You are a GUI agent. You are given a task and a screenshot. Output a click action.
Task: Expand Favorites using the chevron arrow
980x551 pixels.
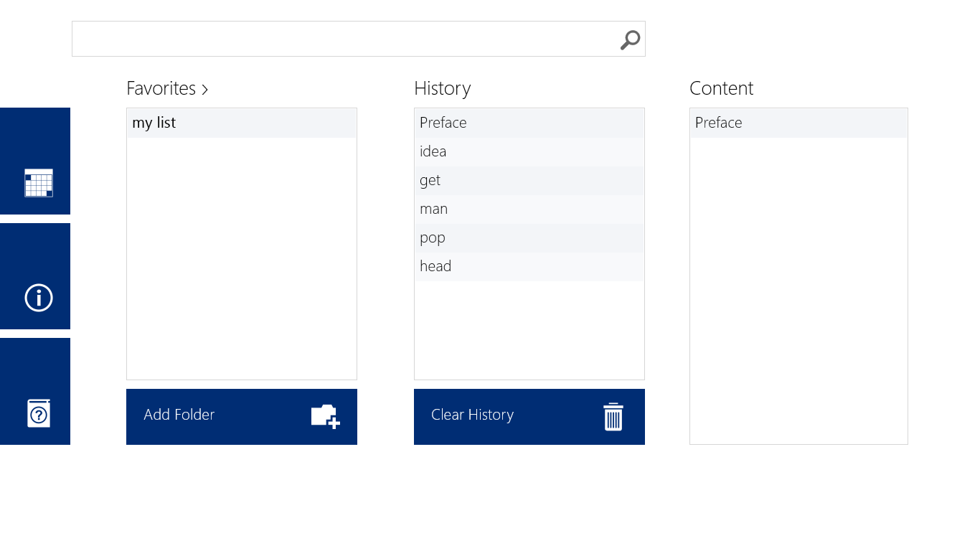[x=205, y=90]
